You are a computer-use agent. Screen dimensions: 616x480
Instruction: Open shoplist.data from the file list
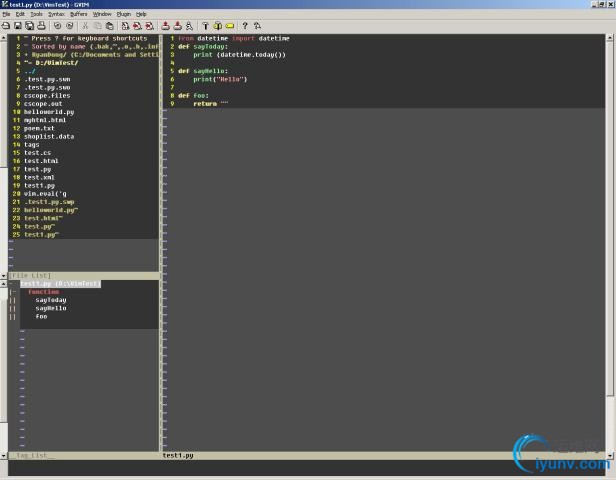[49, 136]
